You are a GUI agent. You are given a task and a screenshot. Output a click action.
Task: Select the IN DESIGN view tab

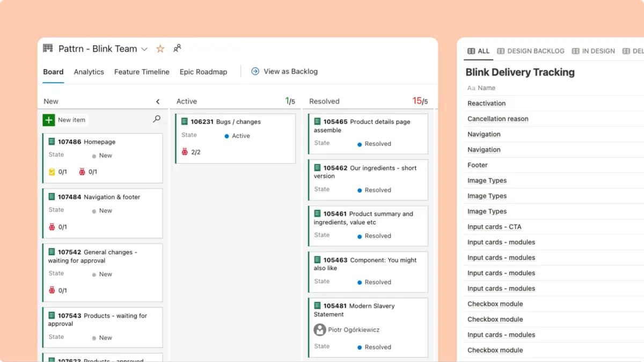(x=594, y=51)
